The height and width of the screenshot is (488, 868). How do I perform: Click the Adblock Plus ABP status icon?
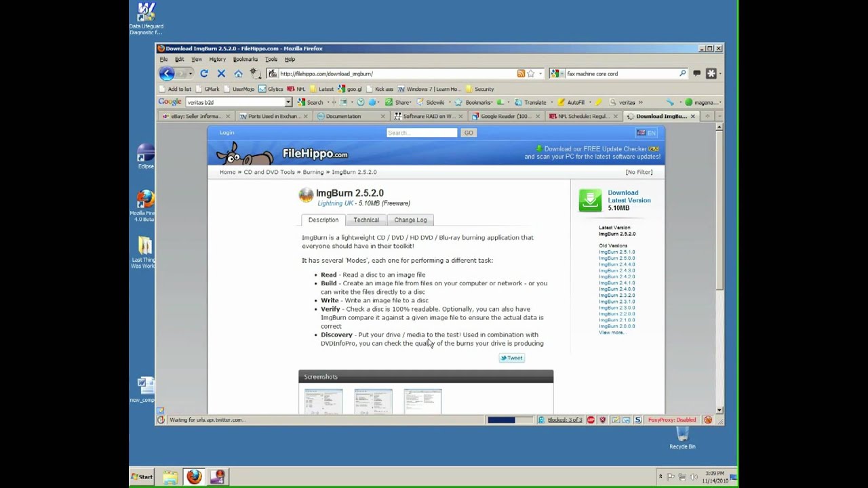point(591,420)
